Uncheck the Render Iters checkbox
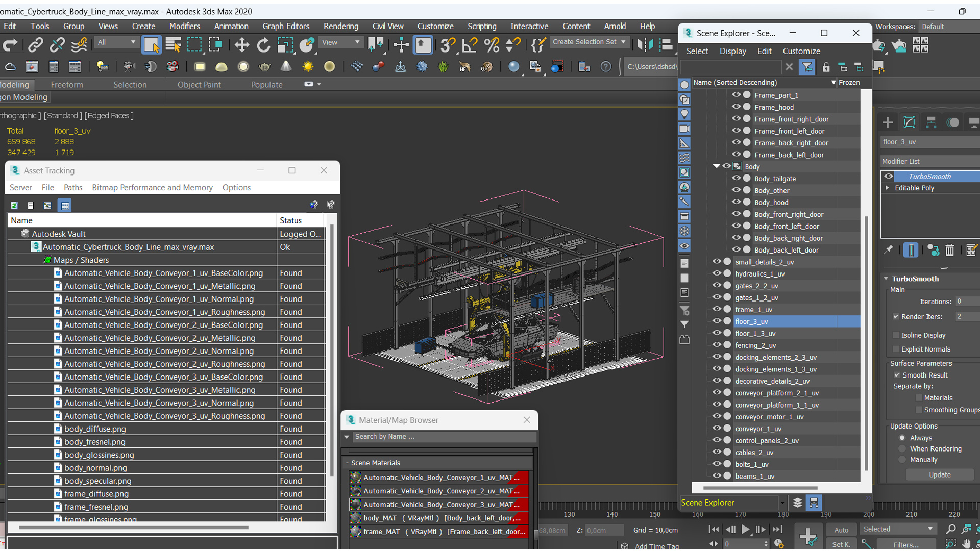 [896, 316]
